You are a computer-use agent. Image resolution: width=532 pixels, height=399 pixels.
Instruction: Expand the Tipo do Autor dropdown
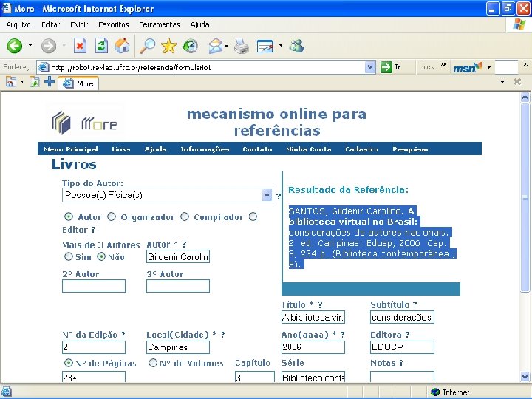[x=267, y=195]
